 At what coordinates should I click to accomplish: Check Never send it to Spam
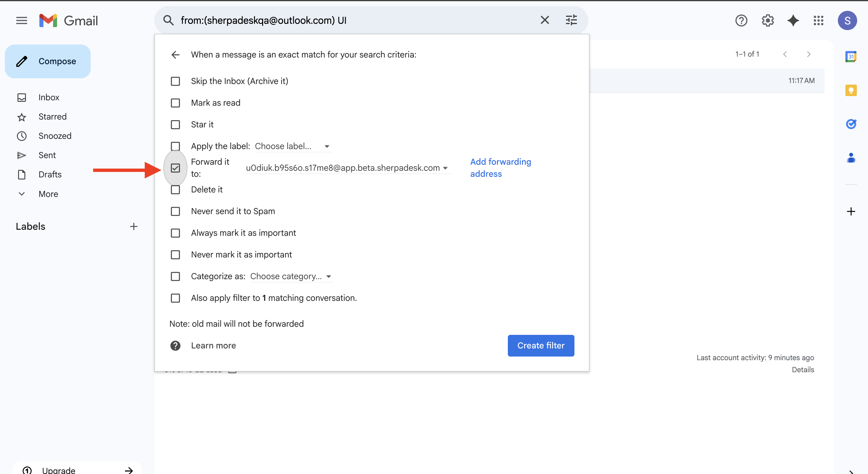[x=175, y=211]
